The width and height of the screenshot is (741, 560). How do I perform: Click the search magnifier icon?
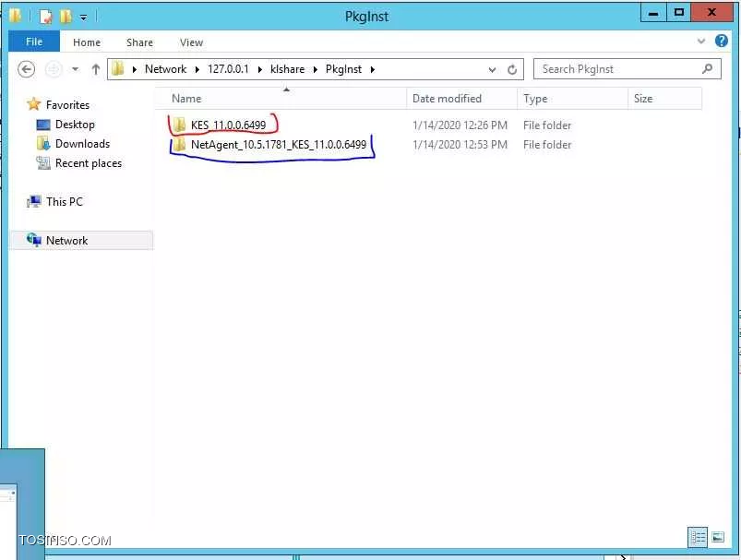pyautogui.click(x=707, y=69)
